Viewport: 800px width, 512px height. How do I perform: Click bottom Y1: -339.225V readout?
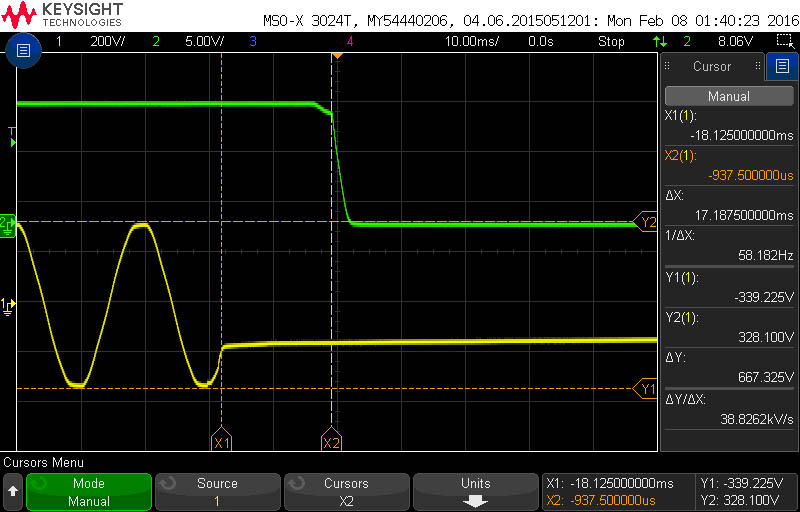[x=741, y=483]
